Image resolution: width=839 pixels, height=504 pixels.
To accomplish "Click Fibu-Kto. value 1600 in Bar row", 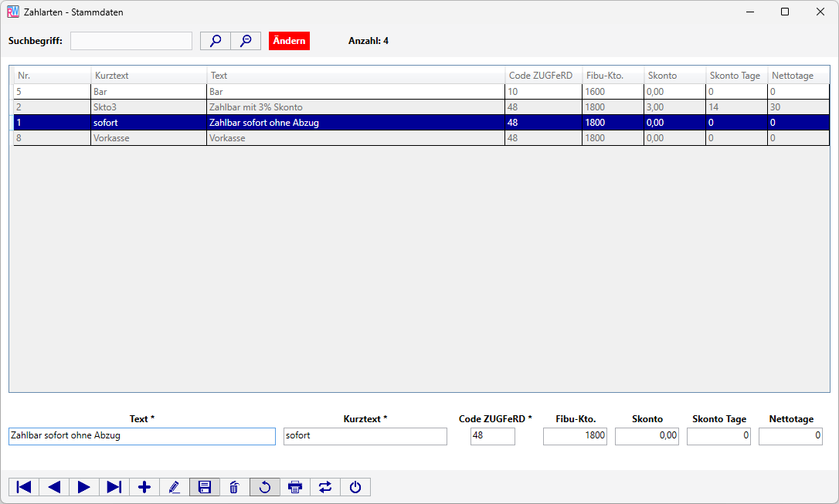I will [x=613, y=91].
